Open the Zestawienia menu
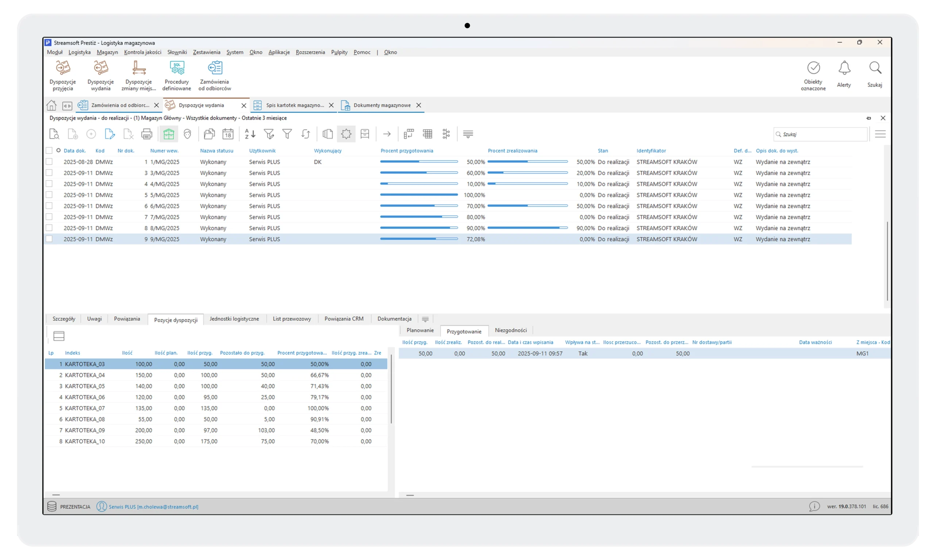Image resolution: width=934 pixels, height=560 pixels. 207,52
